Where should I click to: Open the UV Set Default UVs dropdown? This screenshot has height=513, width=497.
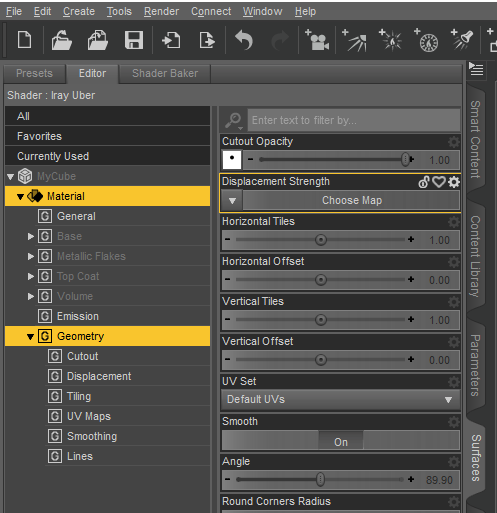(341, 399)
